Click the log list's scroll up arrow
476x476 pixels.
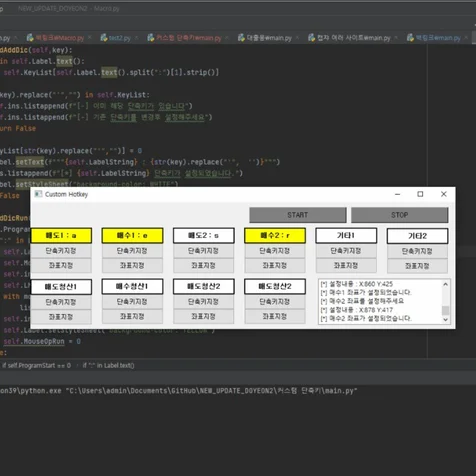(x=445, y=284)
